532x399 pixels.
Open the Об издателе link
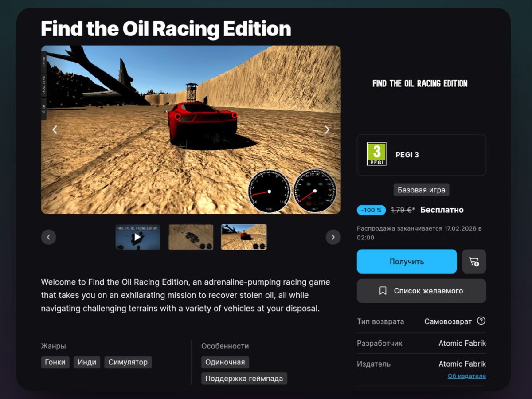click(467, 376)
